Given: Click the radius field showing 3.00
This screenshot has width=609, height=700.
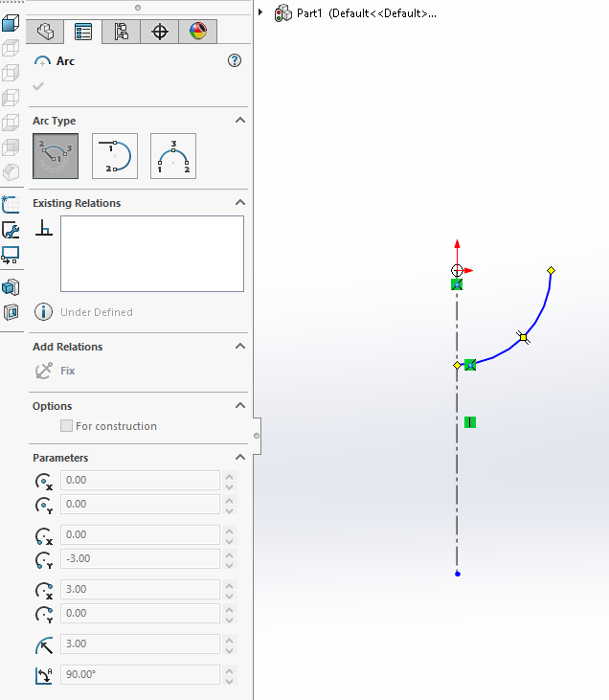Looking at the screenshot, I should tap(140, 644).
